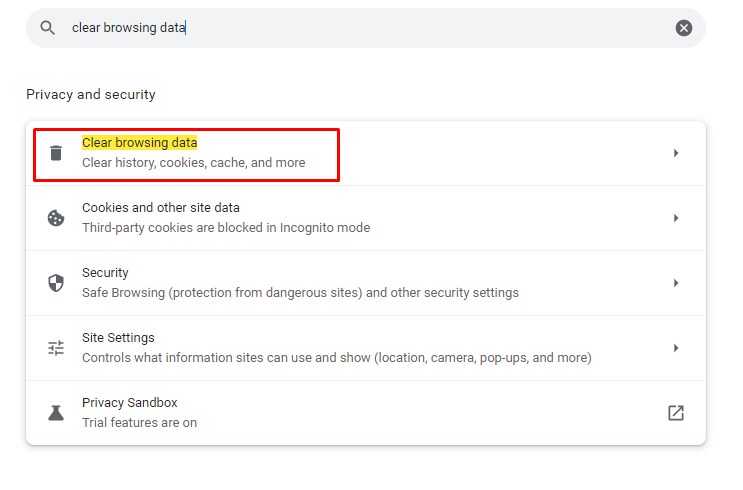Click the trash can icon
743x490 pixels.
[x=56, y=153]
